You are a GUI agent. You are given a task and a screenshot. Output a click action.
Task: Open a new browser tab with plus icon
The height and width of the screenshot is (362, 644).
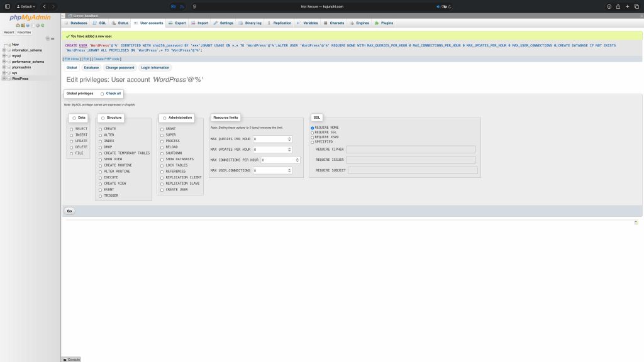[628, 6]
